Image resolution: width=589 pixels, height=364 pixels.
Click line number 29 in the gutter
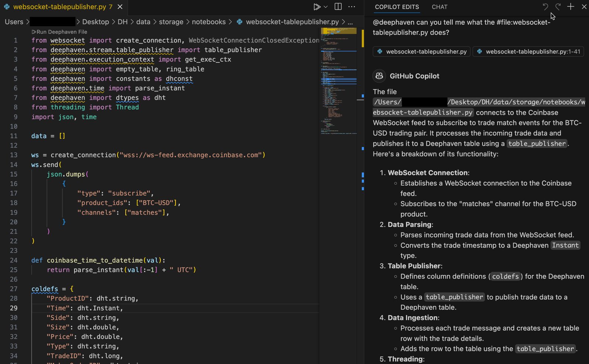tap(14, 308)
